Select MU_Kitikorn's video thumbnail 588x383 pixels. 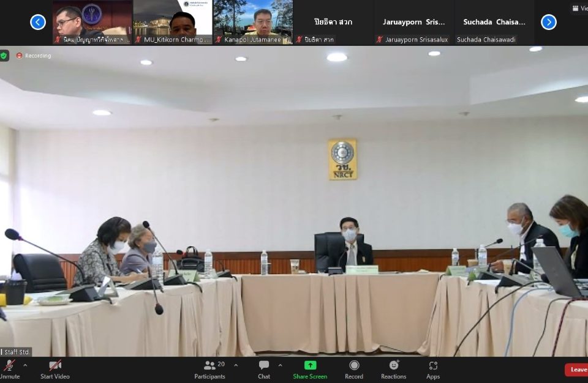tap(173, 22)
